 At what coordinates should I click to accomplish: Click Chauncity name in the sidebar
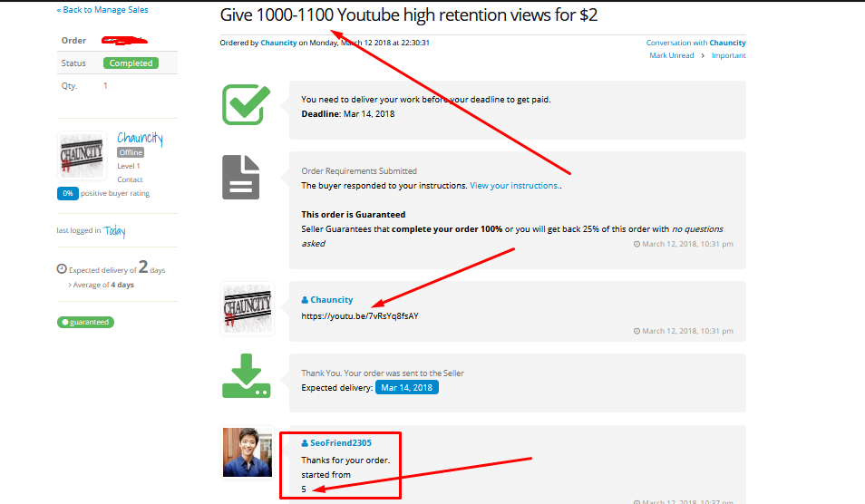[141, 138]
